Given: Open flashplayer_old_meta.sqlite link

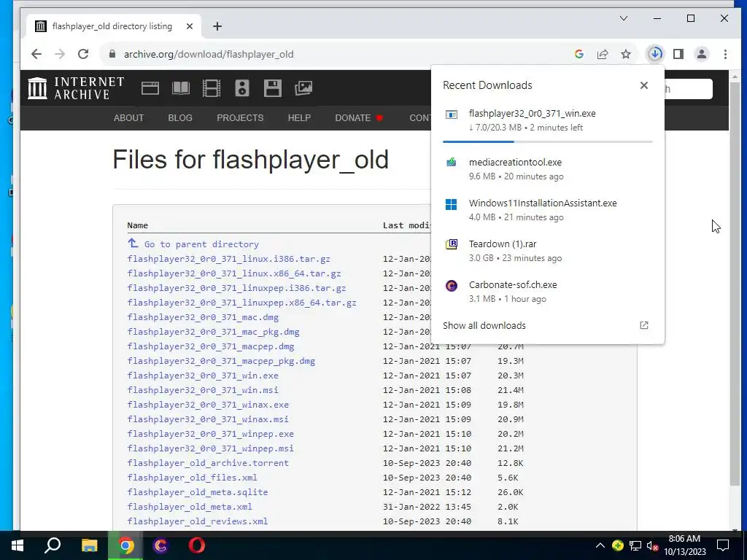Looking at the screenshot, I should click(197, 492).
